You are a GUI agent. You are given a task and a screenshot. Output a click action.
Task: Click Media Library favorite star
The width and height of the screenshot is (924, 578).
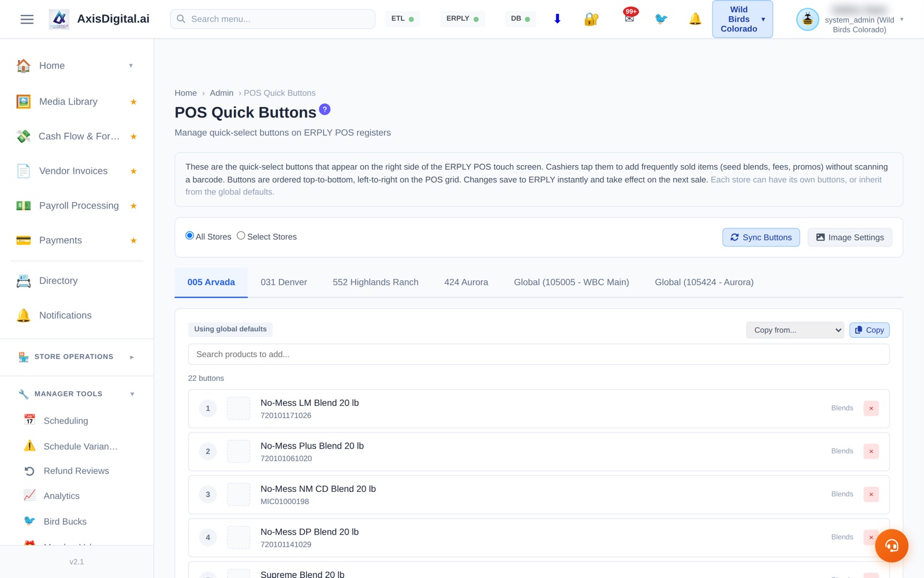(133, 102)
